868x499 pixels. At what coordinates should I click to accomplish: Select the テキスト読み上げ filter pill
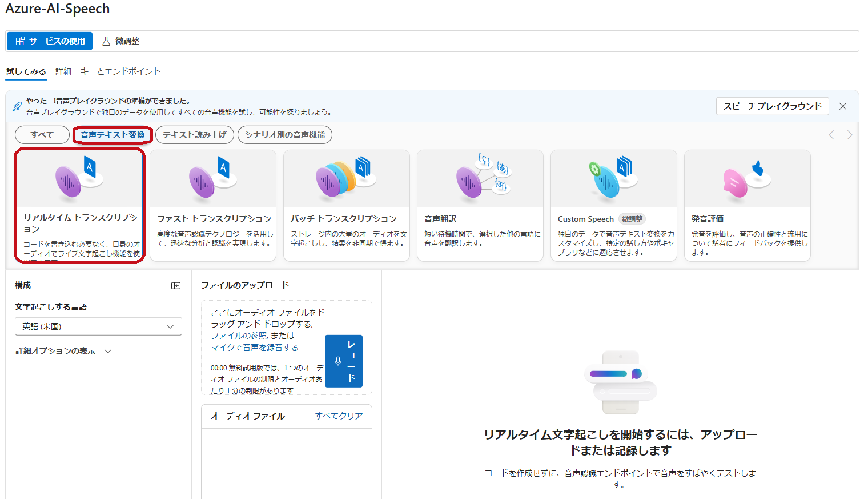[195, 135]
